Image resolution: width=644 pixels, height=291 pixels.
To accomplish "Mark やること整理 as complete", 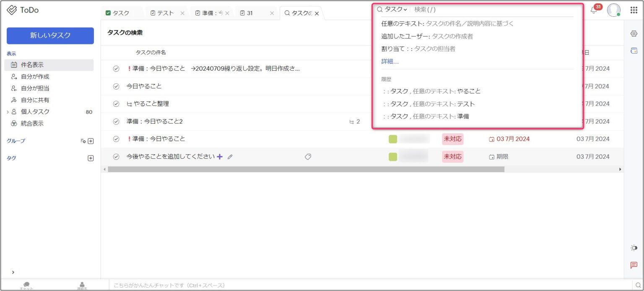I will pos(116,103).
